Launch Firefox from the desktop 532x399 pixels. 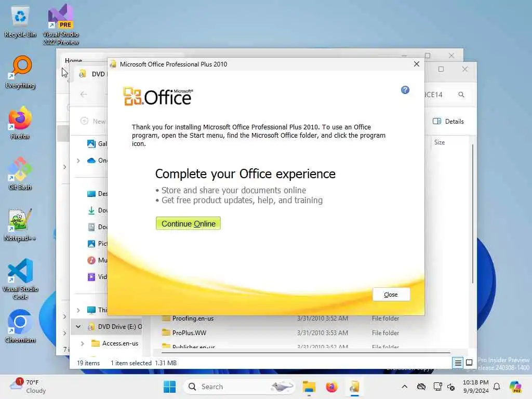(x=20, y=123)
